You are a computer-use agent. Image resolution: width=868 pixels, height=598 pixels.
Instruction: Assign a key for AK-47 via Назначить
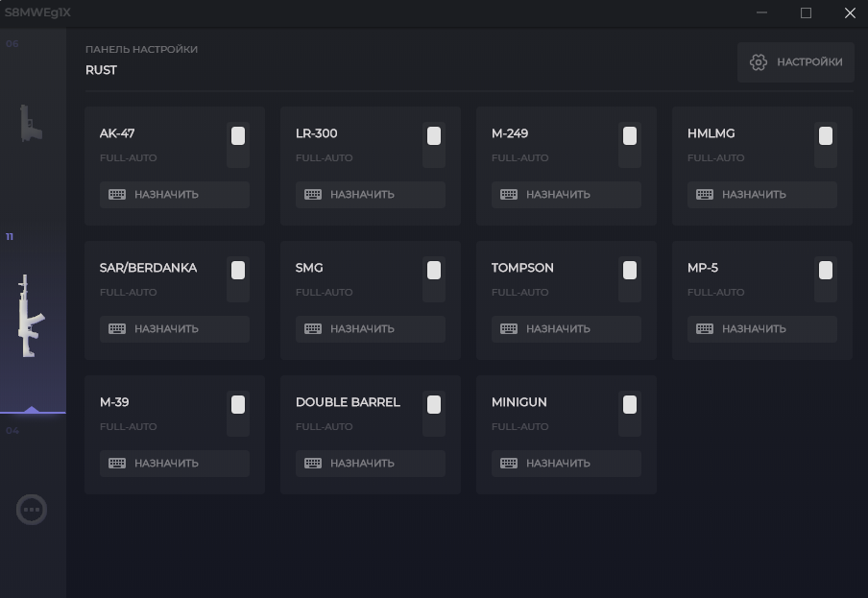coord(175,195)
